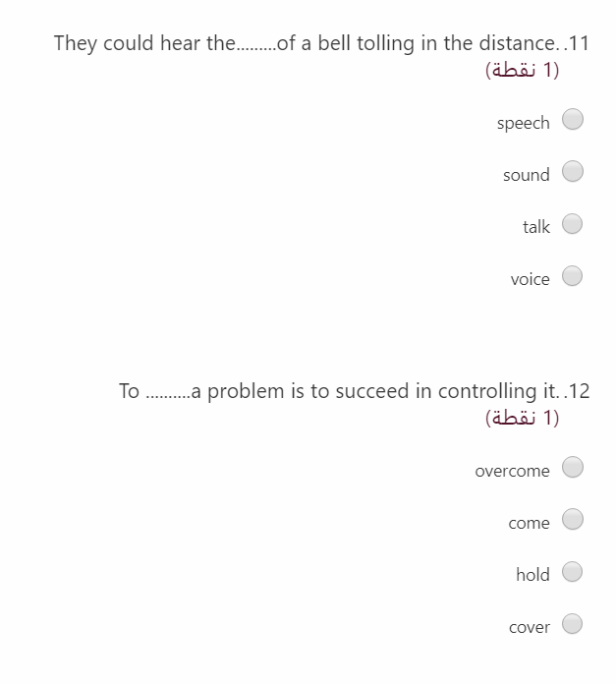This screenshot has height=684, width=616.
Task: Tick the 'hold' radio button
Action: [x=572, y=571]
